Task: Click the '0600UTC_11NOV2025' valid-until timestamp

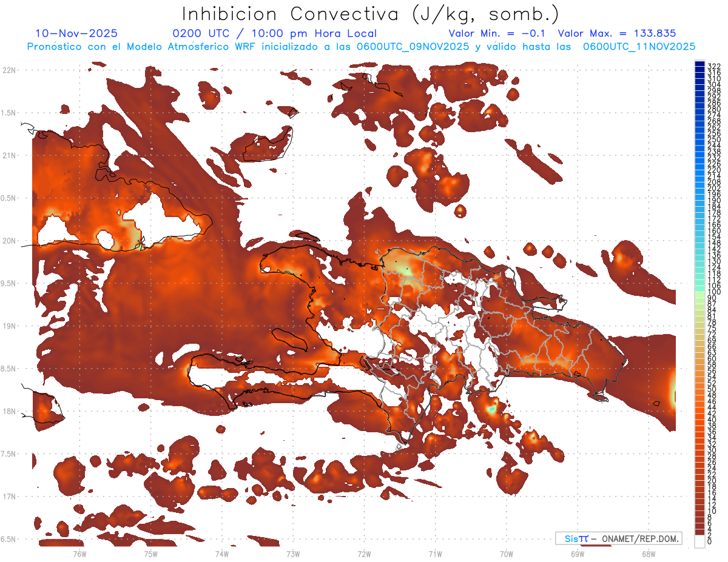Action: (639, 46)
